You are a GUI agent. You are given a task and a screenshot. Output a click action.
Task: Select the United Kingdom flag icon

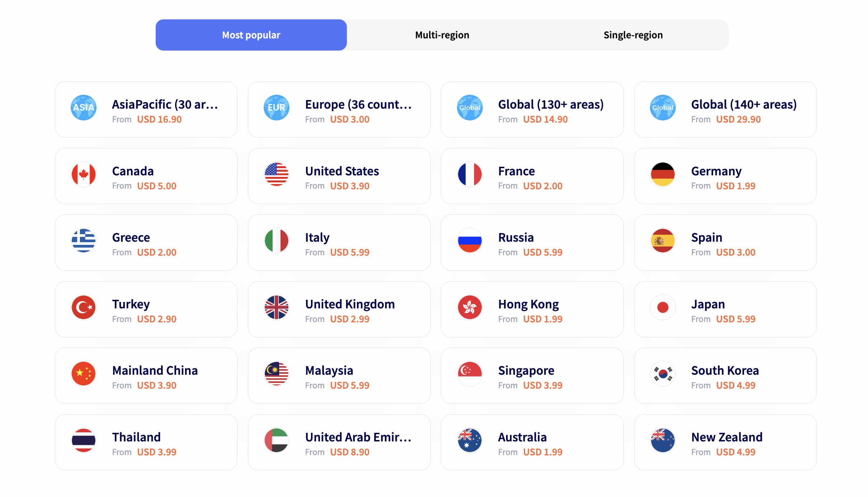[x=277, y=307]
